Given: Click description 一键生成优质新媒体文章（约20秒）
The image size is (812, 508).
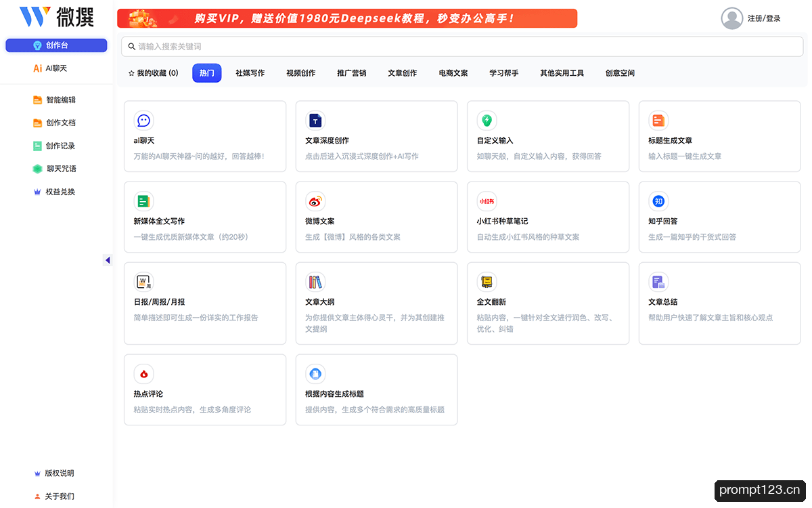Looking at the screenshot, I should (x=191, y=237).
